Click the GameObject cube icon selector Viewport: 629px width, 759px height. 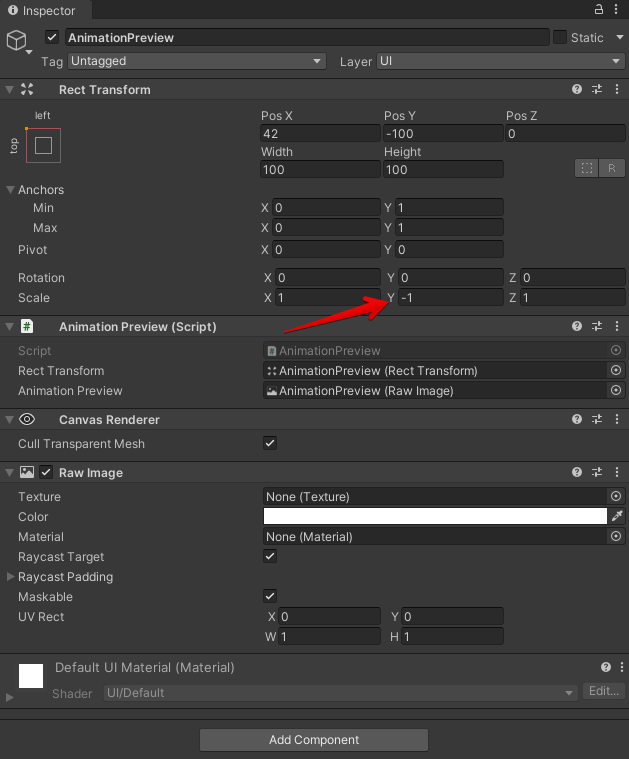(18, 41)
